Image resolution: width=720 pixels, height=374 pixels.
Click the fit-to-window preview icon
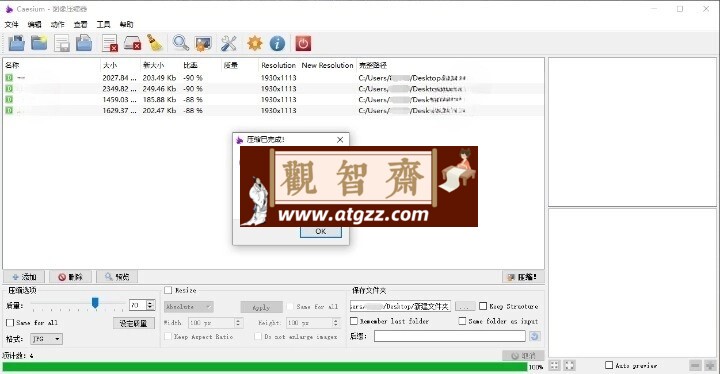point(555,366)
